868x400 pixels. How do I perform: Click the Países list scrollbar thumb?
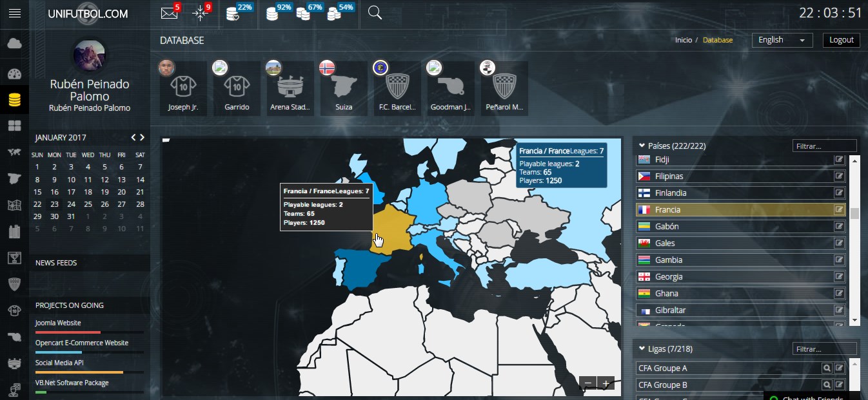tap(855, 214)
